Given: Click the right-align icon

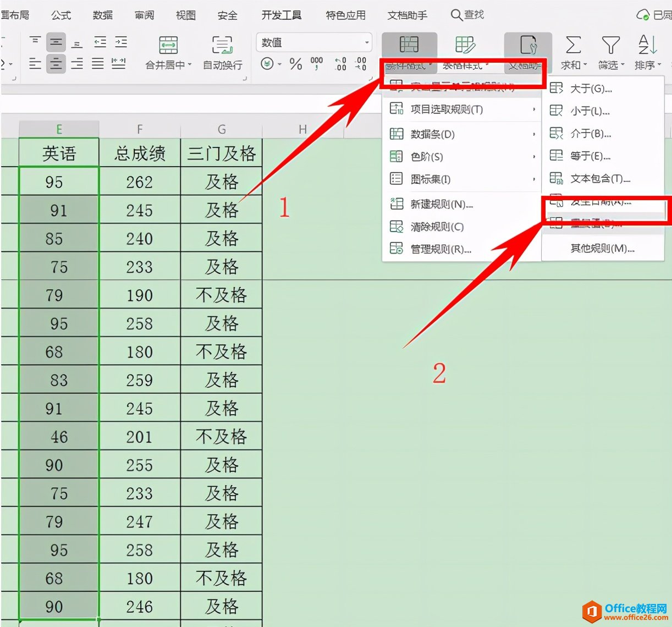Looking at the screenshot, I should pyautogui.click(x=77, y=64).
